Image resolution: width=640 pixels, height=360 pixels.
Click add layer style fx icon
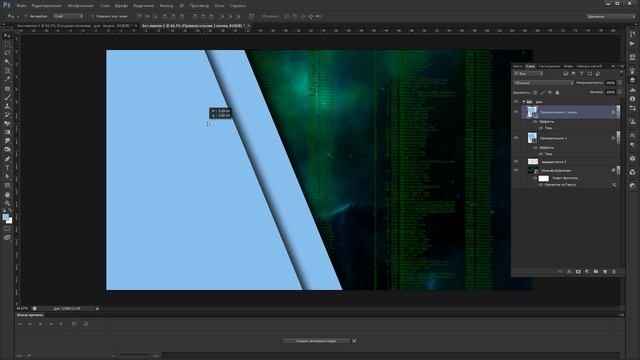pos(569,271)
